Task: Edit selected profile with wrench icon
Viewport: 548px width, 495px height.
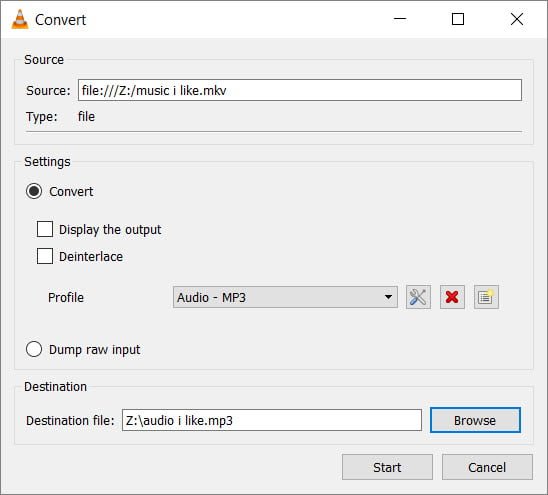Action: 418,297
